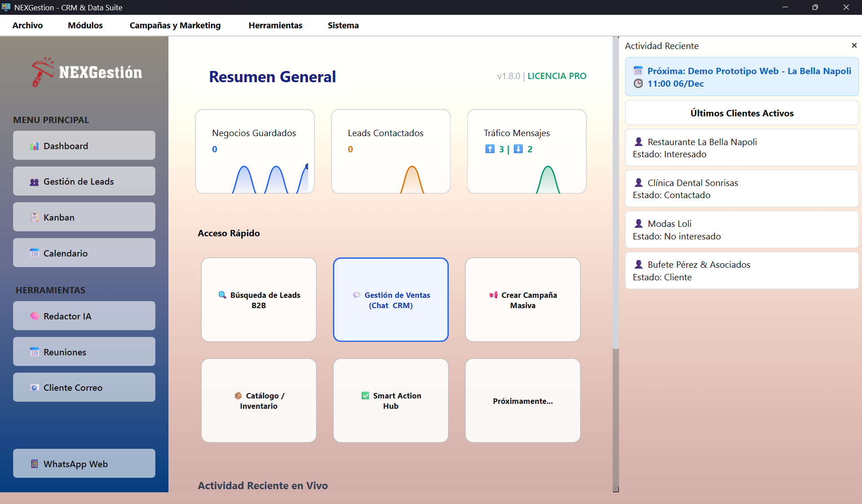This screenshot has width=862, height=504.
Task: Expand the Módulos menu
Action: [85, 26]
